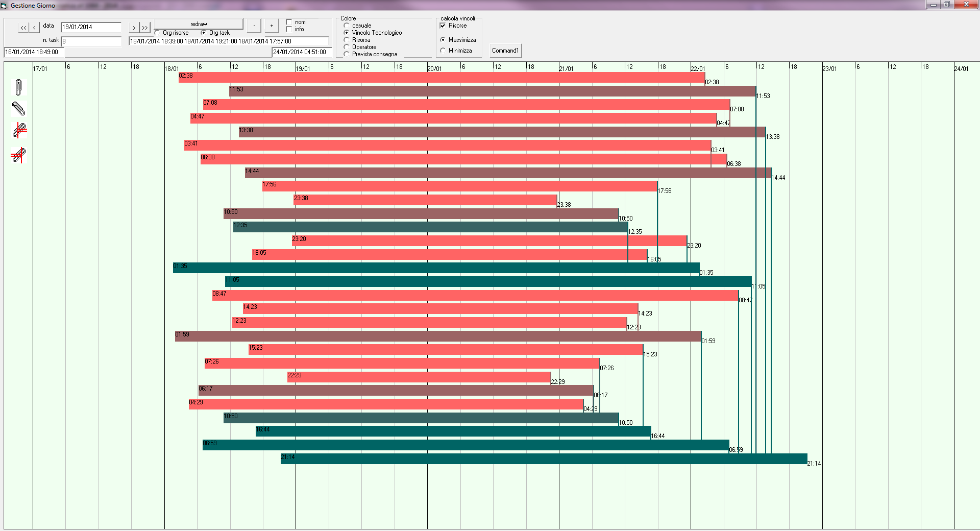Advance one day with > button

(x=134, y=28)
